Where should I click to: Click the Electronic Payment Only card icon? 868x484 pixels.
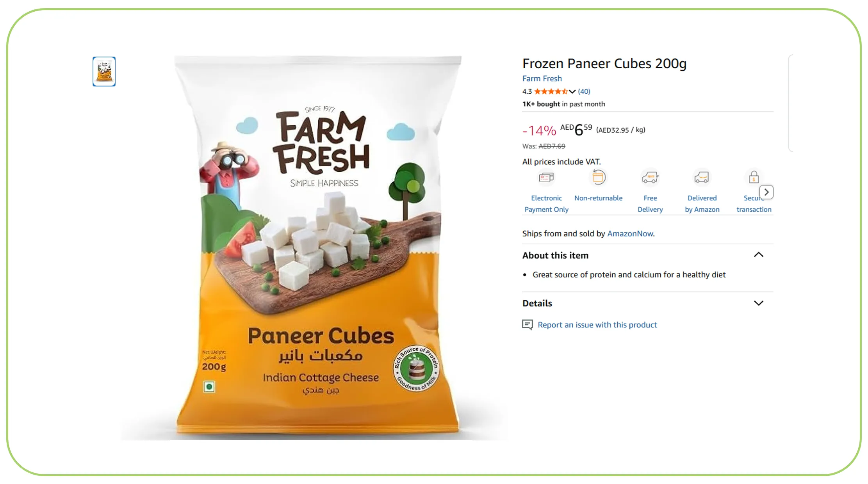click(x=546, y=178)
